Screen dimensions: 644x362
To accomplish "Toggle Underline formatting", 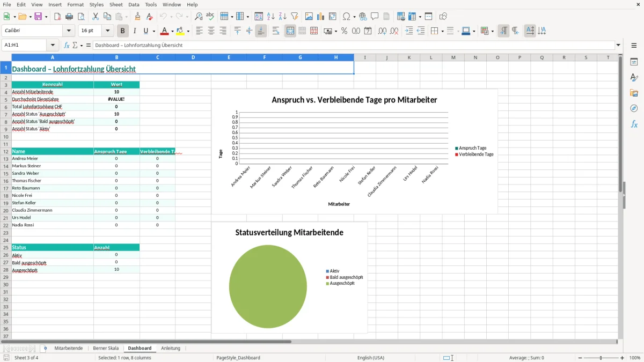I will pyautogui.click(x=146, y=31).
